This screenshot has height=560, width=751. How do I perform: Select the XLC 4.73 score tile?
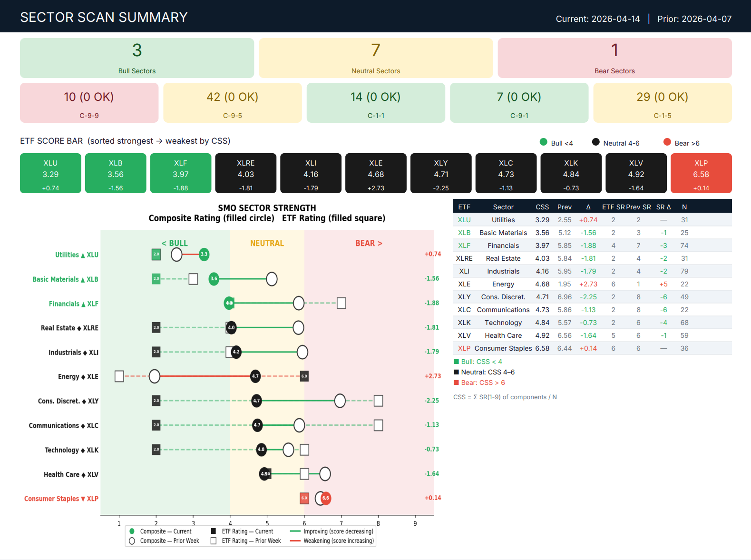tap(506, 173)
